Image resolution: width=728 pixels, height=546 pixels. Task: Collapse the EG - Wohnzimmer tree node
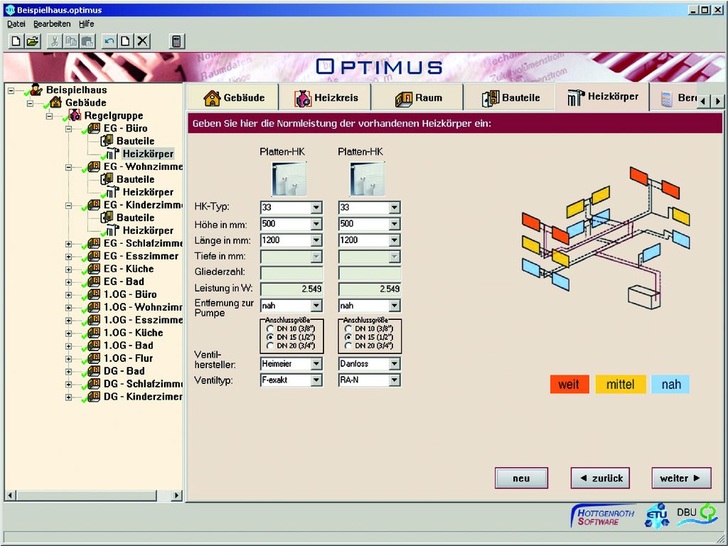click(69, 167)
